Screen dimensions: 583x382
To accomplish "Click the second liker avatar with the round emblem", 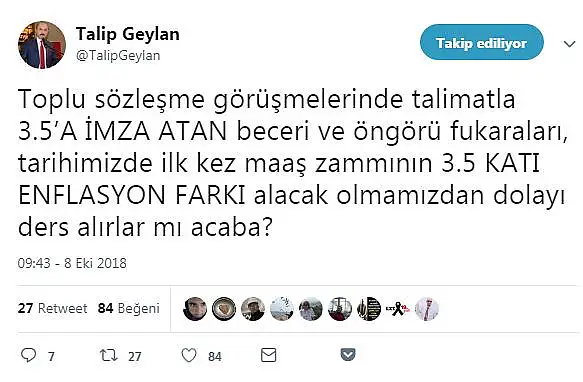I will [x=224, y=309].
